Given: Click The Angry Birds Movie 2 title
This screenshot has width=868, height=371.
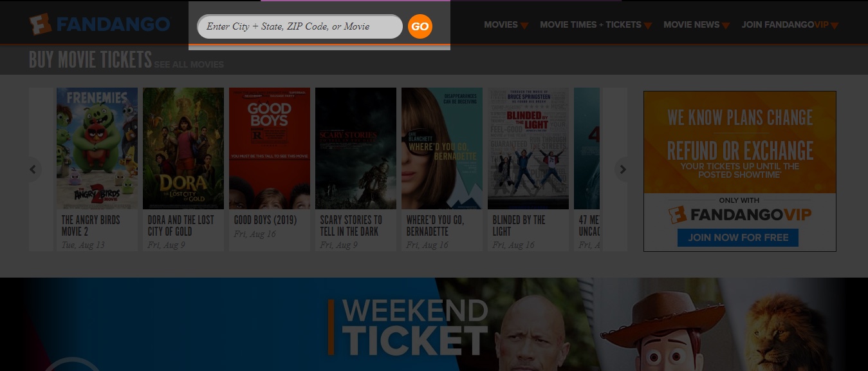Looking at the screenshot, I should click(x=91, y=225).
